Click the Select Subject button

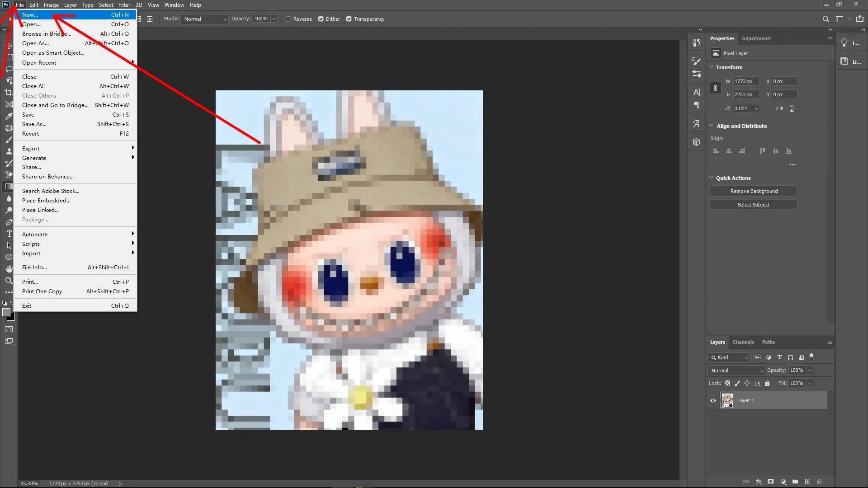click(754, 204)
